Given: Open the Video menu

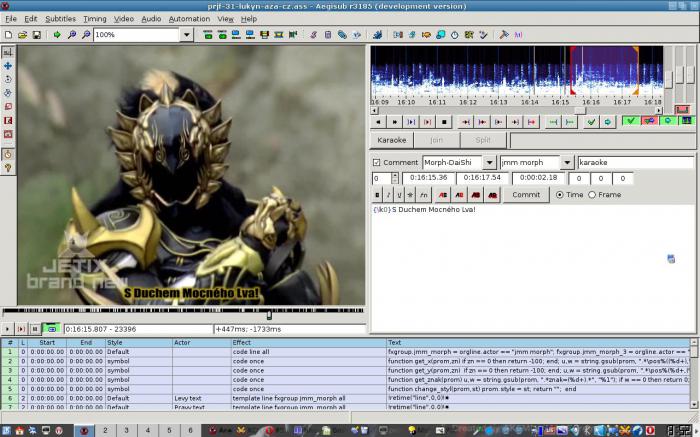Looking at the screenshot, I should [x=124, y=19].
